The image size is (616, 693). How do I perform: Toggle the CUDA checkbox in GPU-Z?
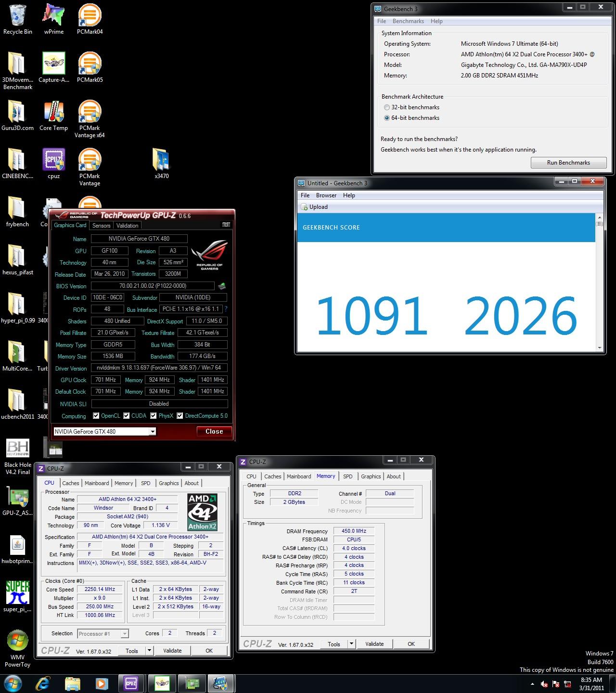pos(127,416)
